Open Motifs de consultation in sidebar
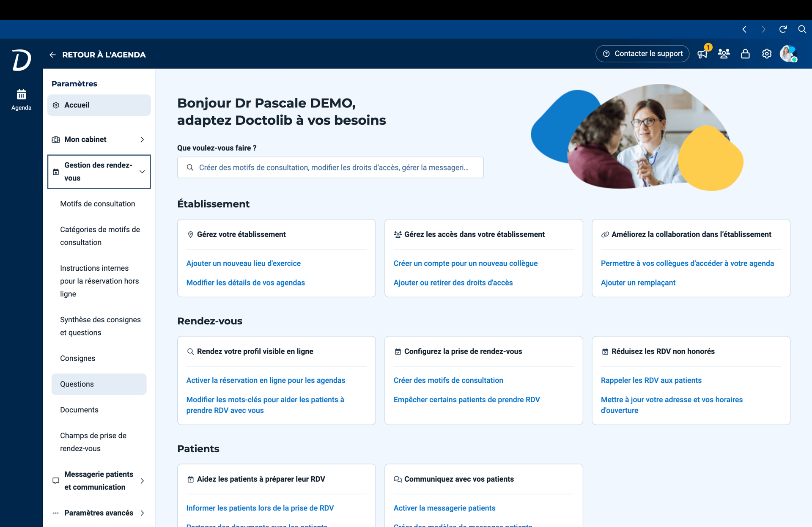This screenshot has width=812, height=527. click(98, 204)
